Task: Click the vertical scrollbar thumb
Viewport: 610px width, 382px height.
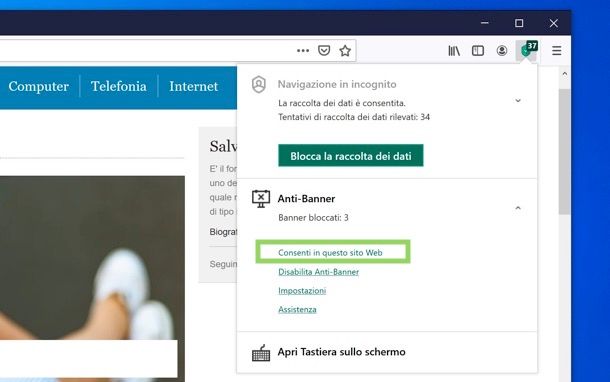Action: pos(565,152)
